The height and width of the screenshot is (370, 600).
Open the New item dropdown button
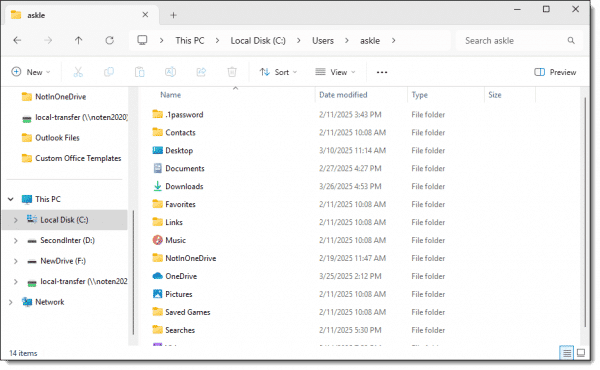tap(31, 72)
